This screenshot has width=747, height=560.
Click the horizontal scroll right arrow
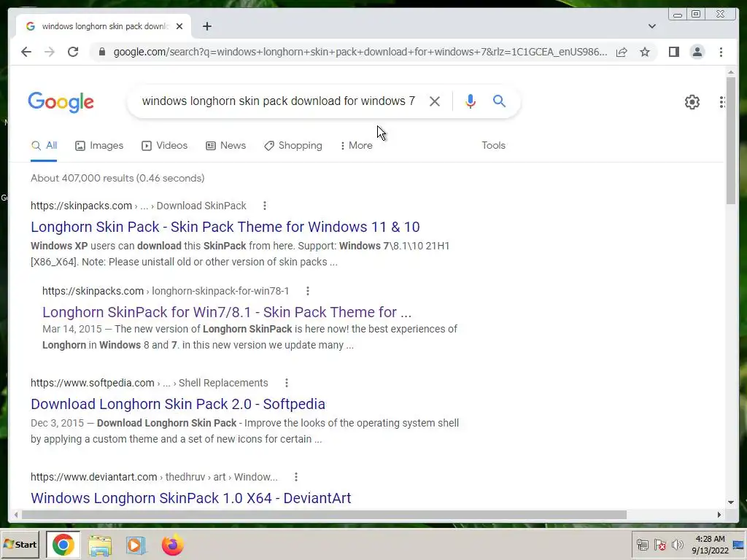tap(719, 515)
